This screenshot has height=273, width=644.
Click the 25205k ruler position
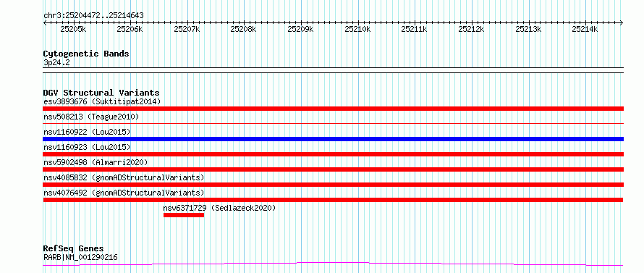[73, 30]
